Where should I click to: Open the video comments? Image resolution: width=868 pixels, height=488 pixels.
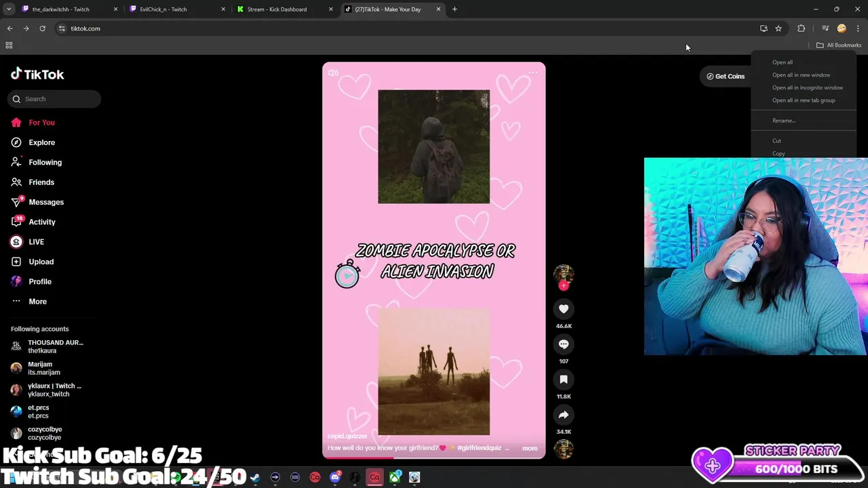[x=564, y=344]
